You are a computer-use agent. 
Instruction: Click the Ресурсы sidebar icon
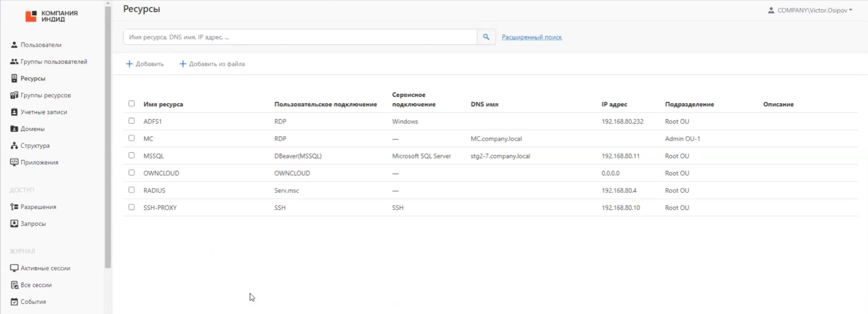coord(14,78)
